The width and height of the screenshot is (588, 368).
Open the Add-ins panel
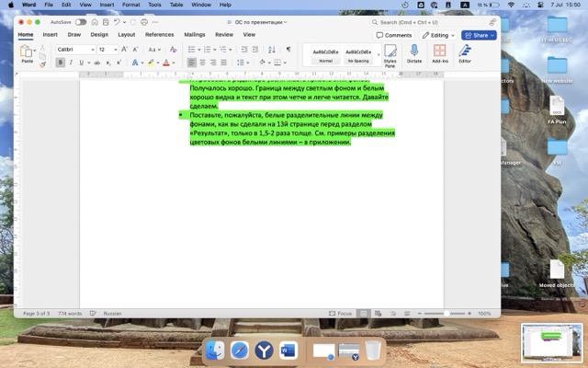(440, 54)
